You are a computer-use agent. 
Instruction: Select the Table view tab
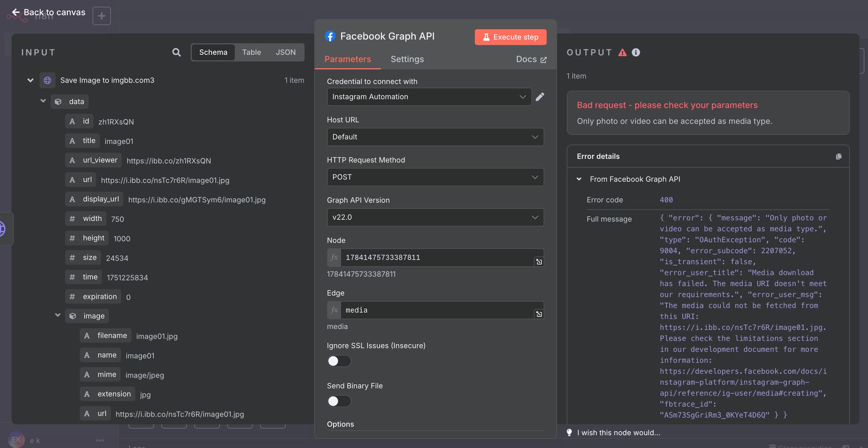[251, 52]
